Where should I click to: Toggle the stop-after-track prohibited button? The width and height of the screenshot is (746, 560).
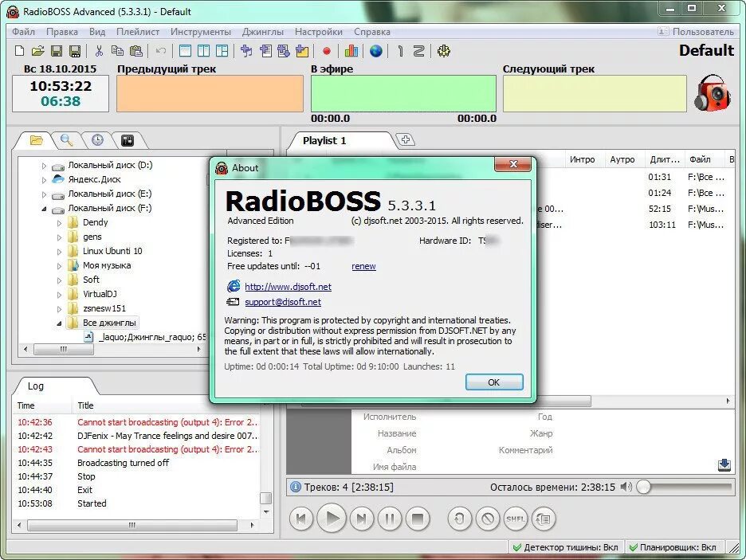point(488,519)
